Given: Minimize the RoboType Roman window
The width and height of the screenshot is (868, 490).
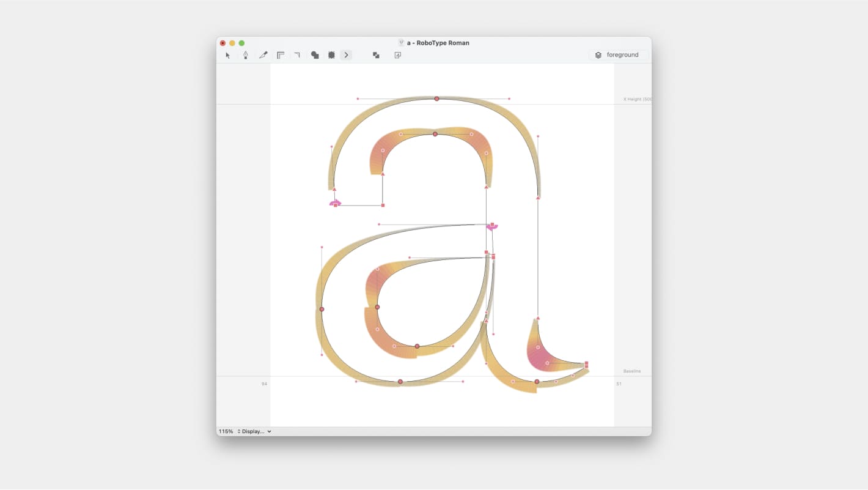Looking at the screenshot, I should tap(231, 43).
